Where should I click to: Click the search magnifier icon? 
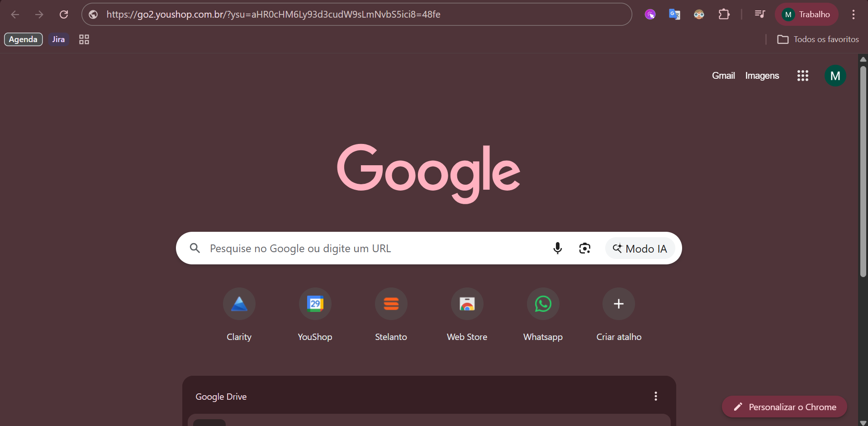click(195, 248)
